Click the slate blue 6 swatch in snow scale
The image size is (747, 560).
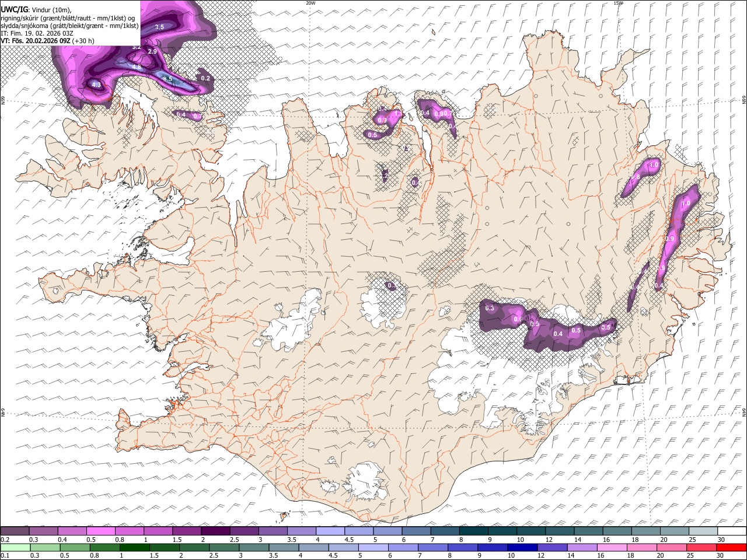pyautogui.click(x=416, y=531)
